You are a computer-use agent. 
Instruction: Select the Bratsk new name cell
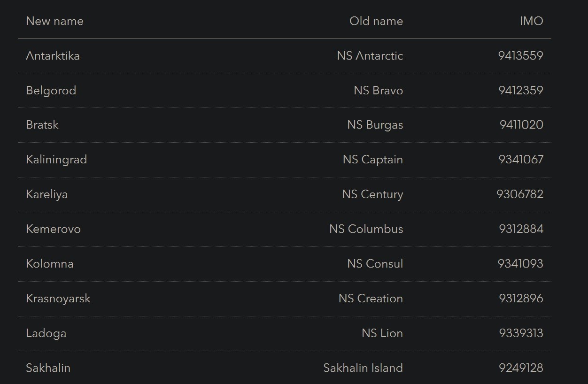[x=42, y=125]
